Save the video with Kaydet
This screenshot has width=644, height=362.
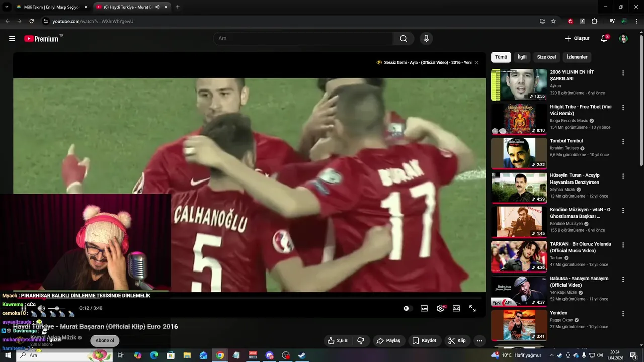point(424,340)
